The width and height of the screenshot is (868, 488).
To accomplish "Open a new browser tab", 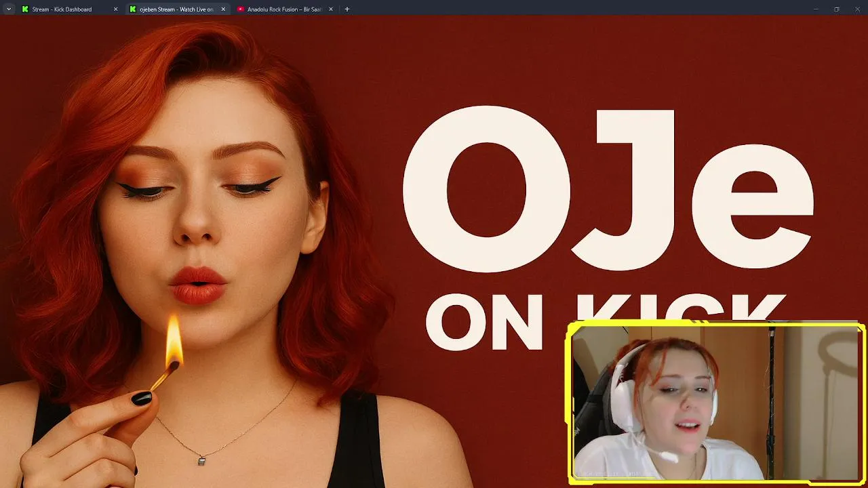I will pos(347,9).
